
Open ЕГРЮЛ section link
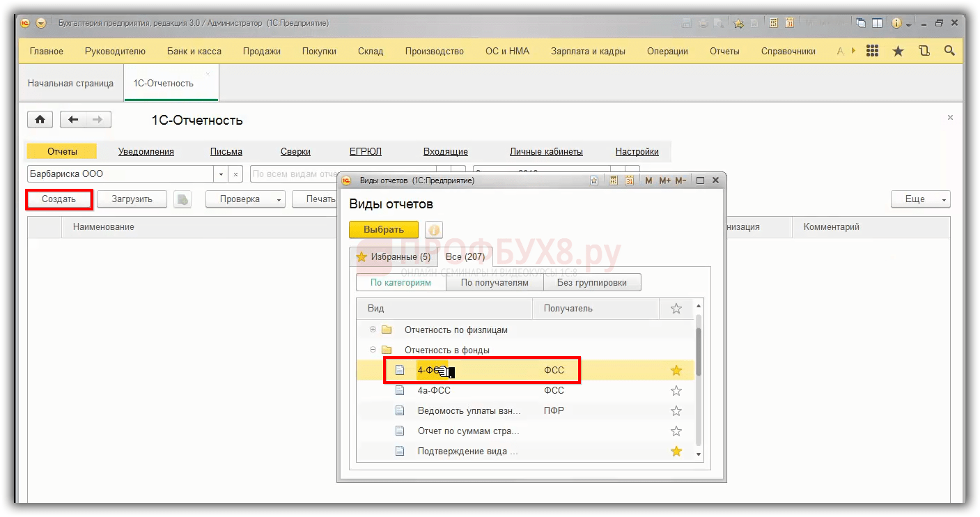366,151
